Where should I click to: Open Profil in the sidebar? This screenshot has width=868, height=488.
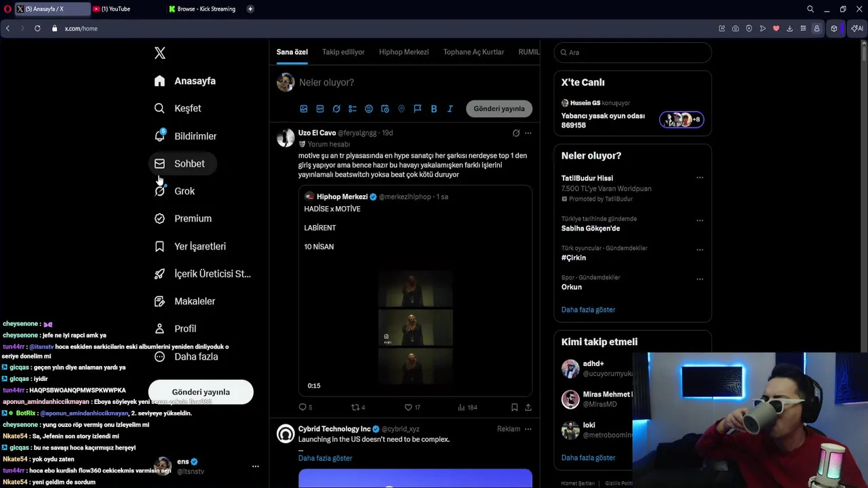click(175, 329)
